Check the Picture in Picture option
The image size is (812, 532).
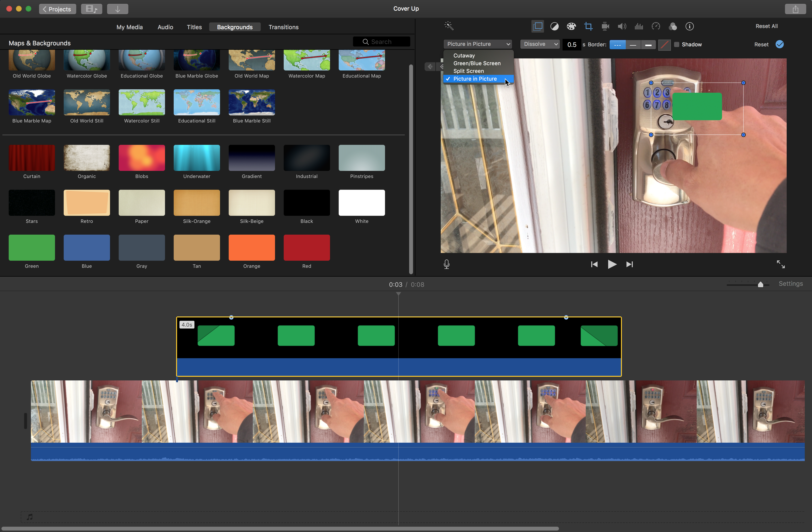pyautogui.click(x=475, y=78)
